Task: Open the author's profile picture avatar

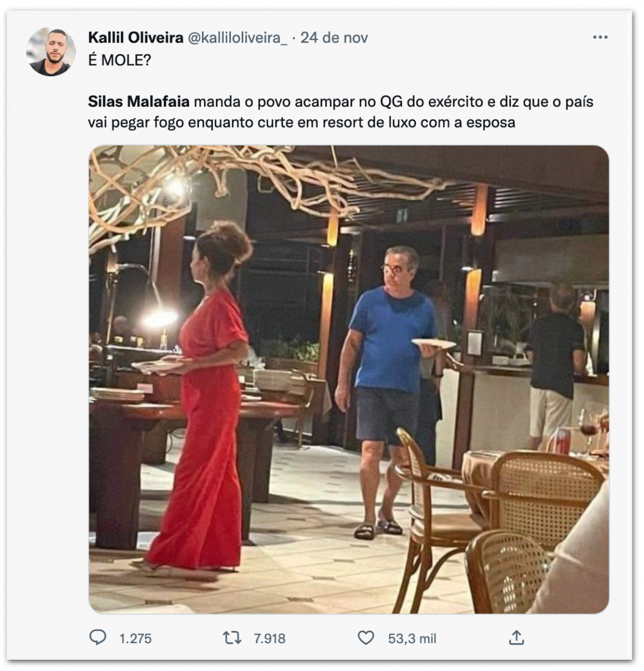Action: (51, 53)
